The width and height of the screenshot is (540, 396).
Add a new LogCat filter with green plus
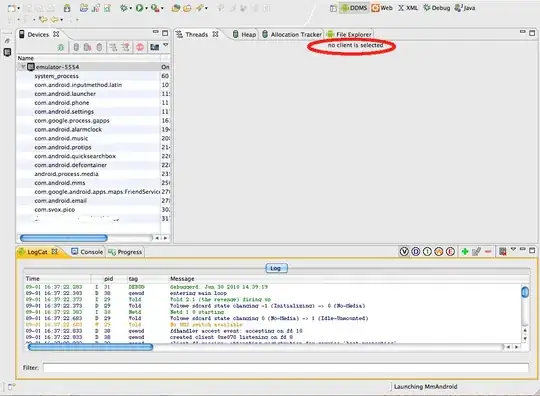(x=465, y=252)
